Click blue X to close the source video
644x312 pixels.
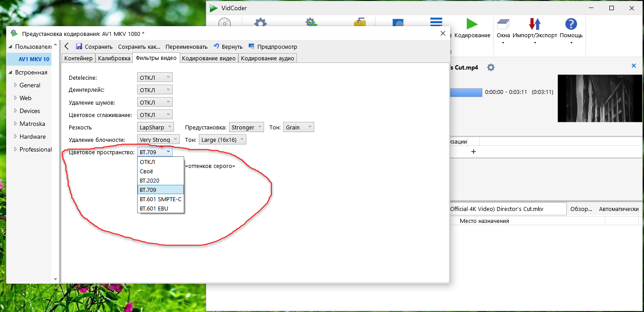pyautogui.click(x=634, y=66)
